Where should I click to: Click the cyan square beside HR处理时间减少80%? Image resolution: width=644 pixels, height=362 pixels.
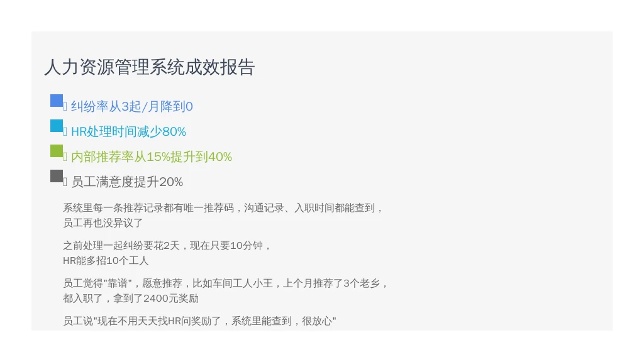coord(57,126)
